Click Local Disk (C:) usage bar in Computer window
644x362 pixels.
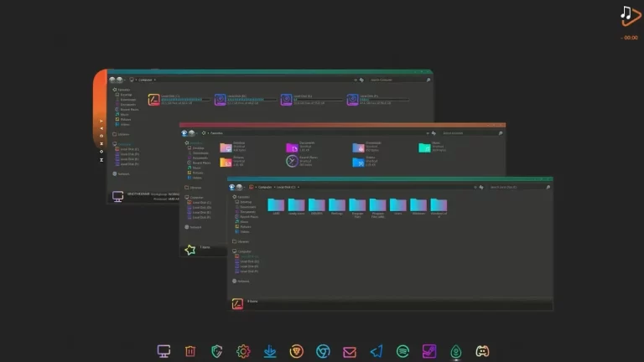(185, 100)
